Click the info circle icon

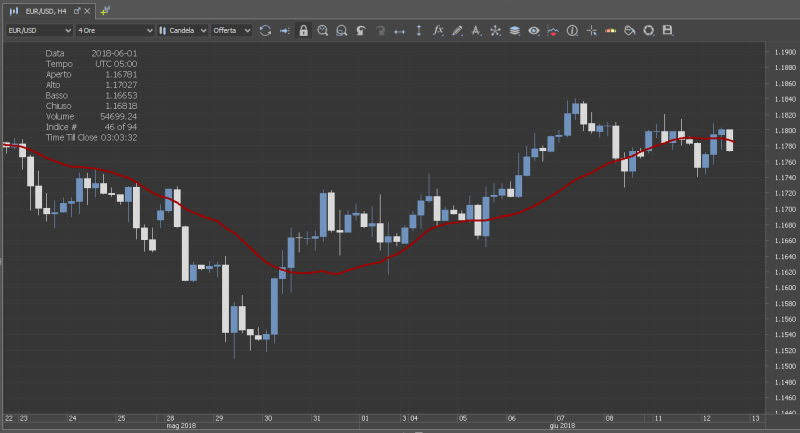click(x=572, y=31)
